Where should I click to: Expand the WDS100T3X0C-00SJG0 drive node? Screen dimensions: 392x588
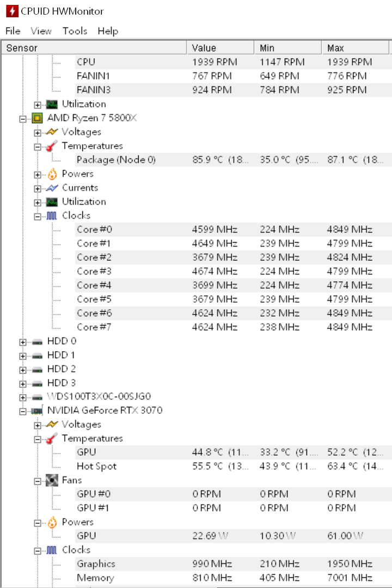coord(23,397)
